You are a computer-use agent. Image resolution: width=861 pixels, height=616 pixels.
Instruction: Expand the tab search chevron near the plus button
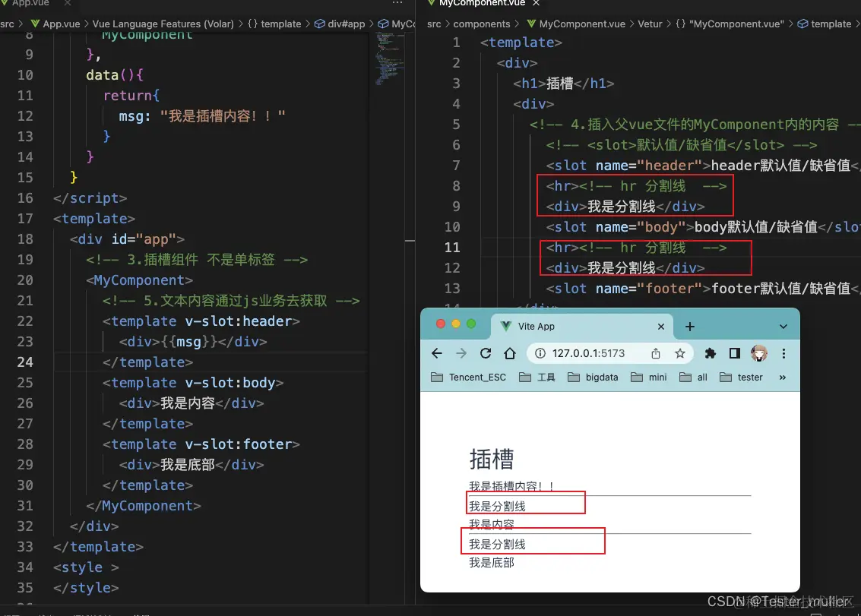(x=783, y=326)
